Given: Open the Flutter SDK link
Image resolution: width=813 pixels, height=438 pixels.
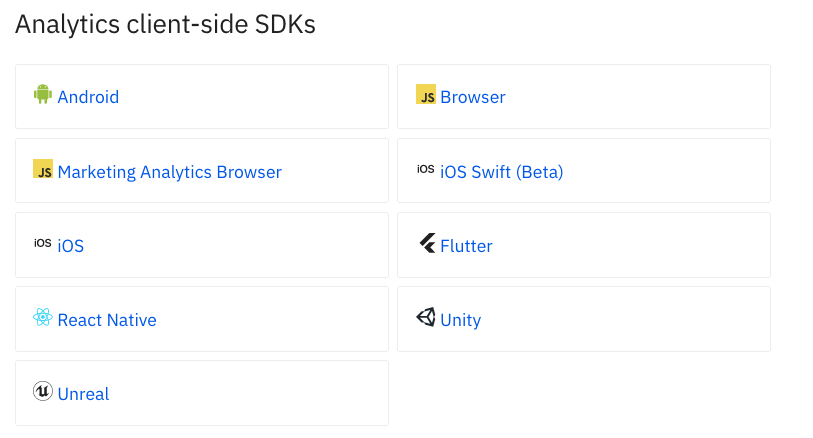Looking at the screenshot, I should [x=467, y=246].
